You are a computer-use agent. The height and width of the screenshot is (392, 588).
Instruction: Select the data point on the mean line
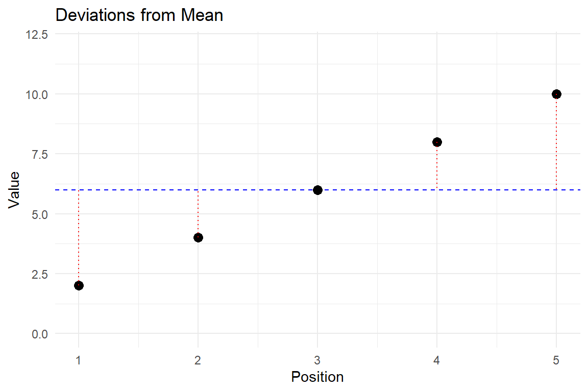tap(317, 190)
